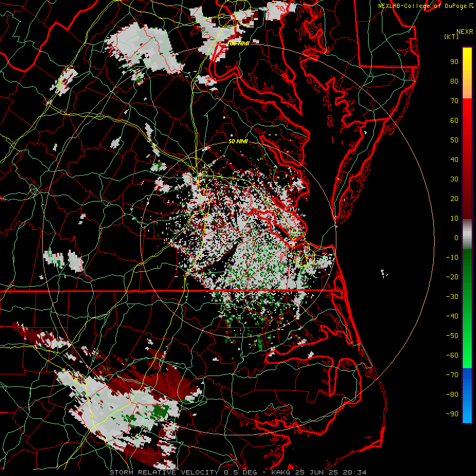This screenshot has width=476, height=476.
Task: Click the positive 90 knot scale label
Action: click(x=454, y=62)
